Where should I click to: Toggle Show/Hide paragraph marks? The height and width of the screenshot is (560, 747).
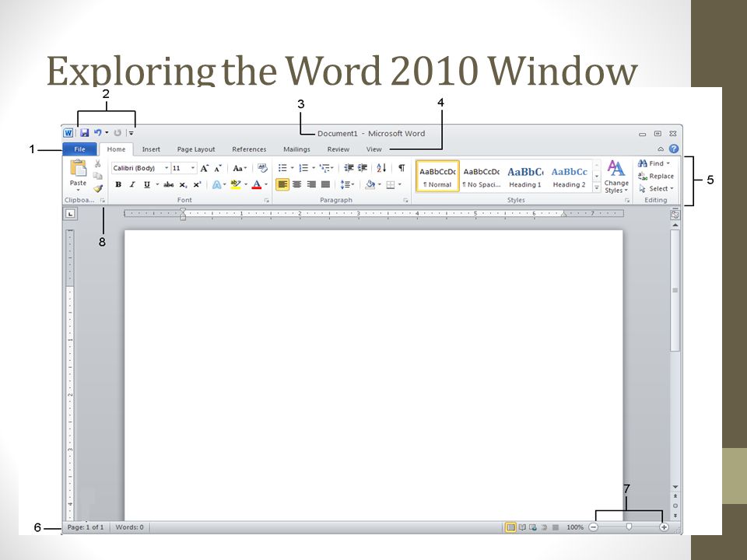[402, 168]
